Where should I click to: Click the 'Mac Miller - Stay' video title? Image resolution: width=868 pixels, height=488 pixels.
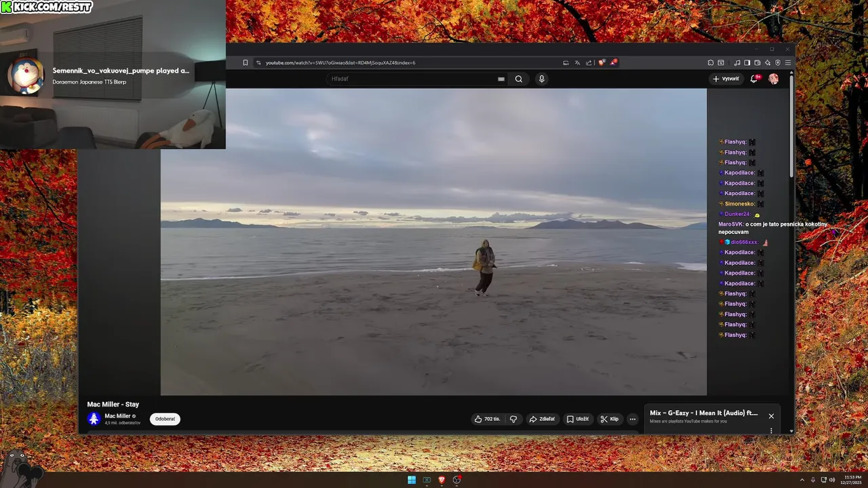tap(113, 405)
